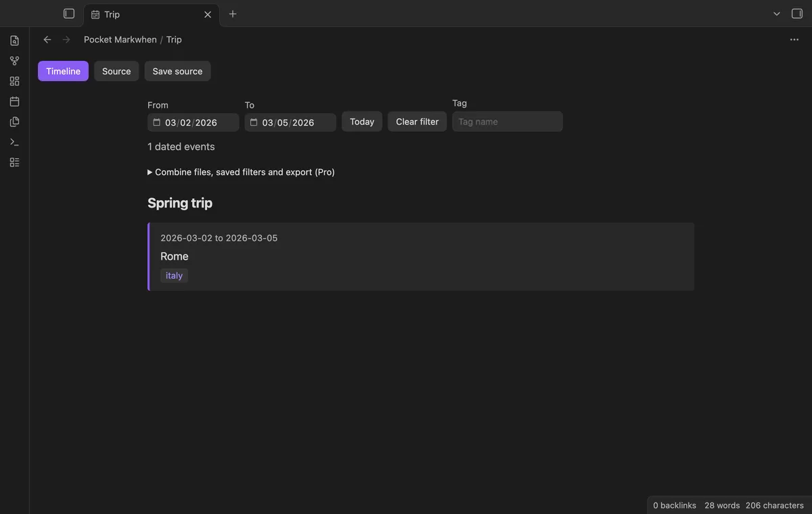Navigate forward with the right arrow
Image resolution: width=812 pixels, height=514 pixels.
[66, 39]
